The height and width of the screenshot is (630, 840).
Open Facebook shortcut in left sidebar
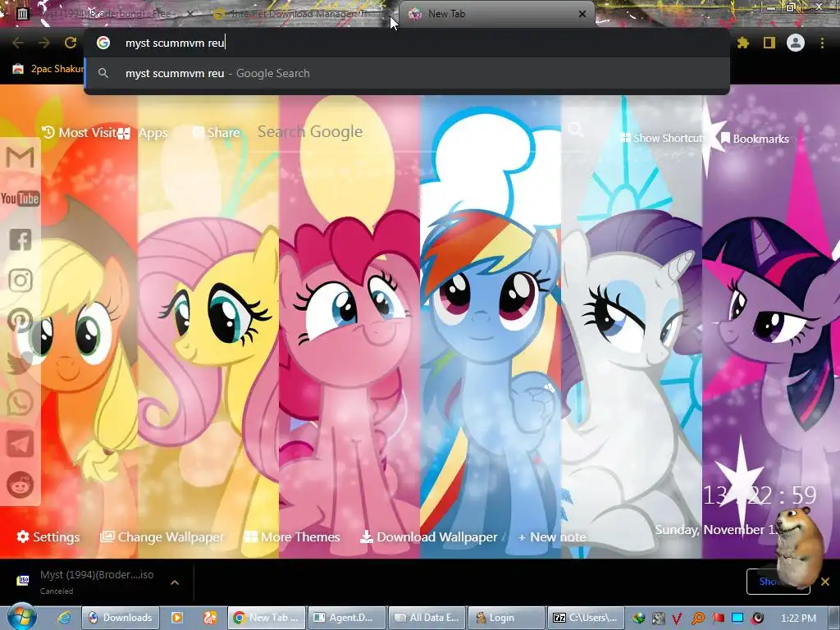point(21,240)
